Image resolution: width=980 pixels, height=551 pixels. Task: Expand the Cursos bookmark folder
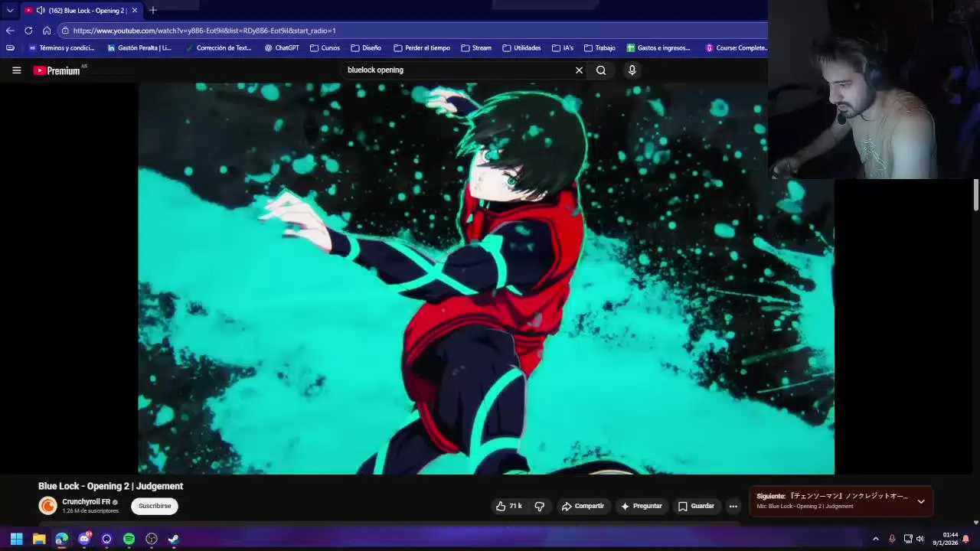tap(325, 48)
